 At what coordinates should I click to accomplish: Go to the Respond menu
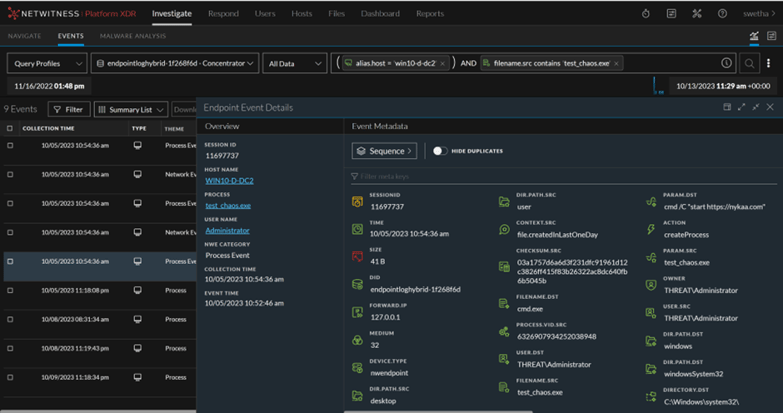(223, 14)
